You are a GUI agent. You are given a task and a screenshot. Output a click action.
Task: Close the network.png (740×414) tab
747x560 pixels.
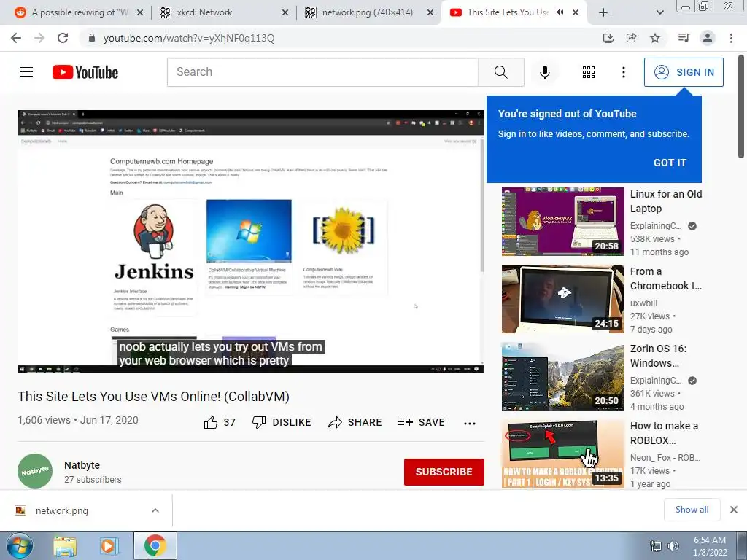430,13
